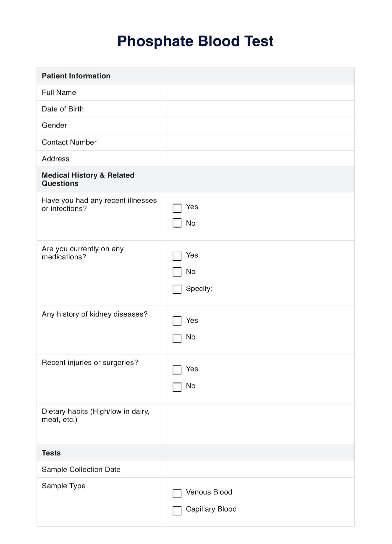Click the Gender entry field
Image resolution: width=392 pixels, height=544 pixels.
click(x=260, y=125)
